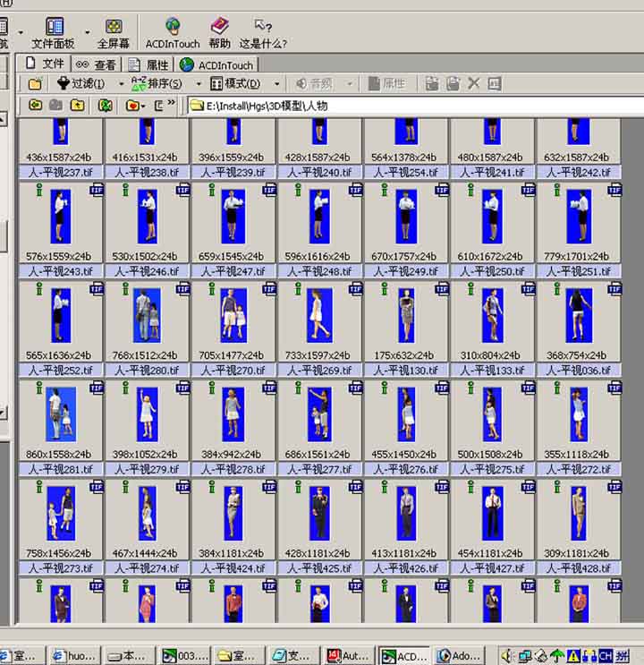Click the Ado... taskbar button

point(458,655)
